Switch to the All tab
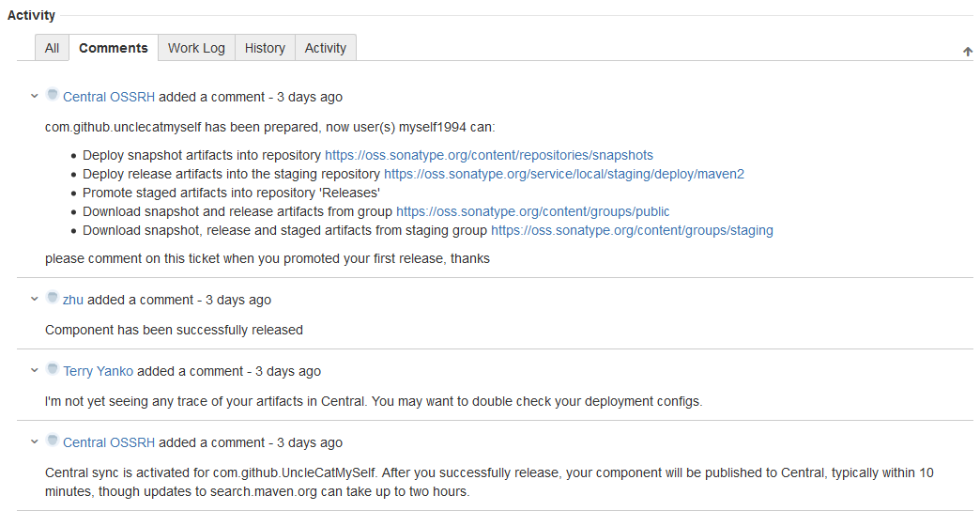The width and height of the screenshot is (980, 511). pos(52,48)
